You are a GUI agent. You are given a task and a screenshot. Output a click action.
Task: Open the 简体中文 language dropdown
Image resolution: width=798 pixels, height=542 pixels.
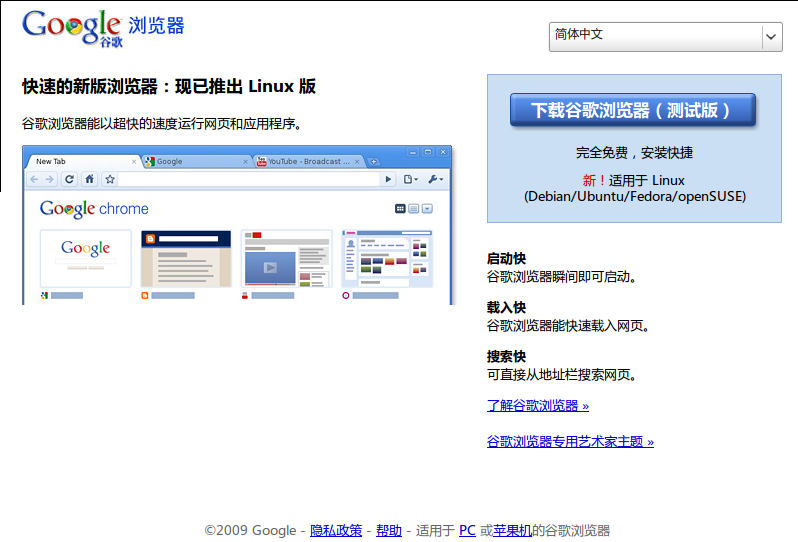click(665, 37)
